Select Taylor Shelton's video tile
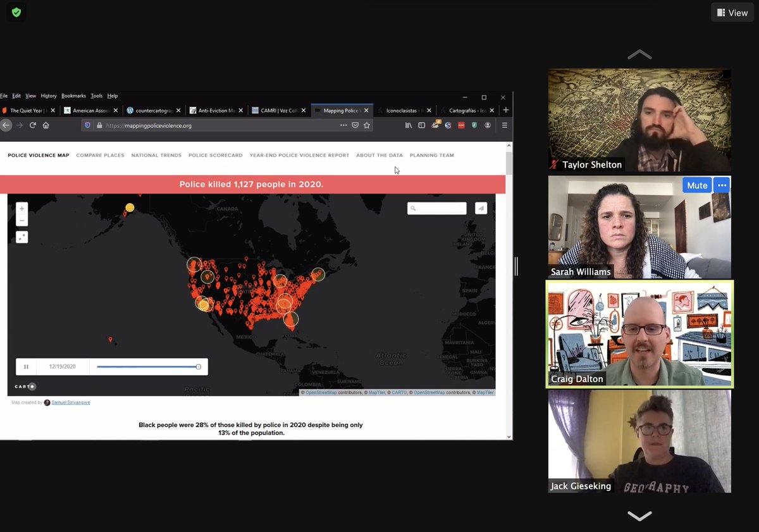Viewport: 759px width, 532px height. point(639,121)
